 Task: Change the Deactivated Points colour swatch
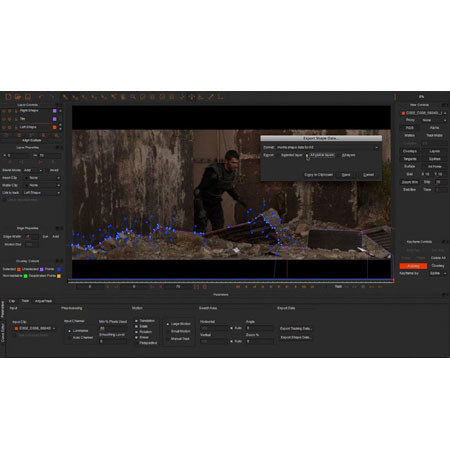pyautogui.click(x=59, y=276)
